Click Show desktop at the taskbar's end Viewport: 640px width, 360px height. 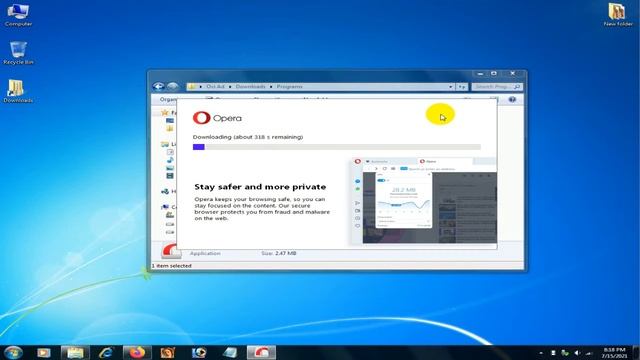coord(636,353)
